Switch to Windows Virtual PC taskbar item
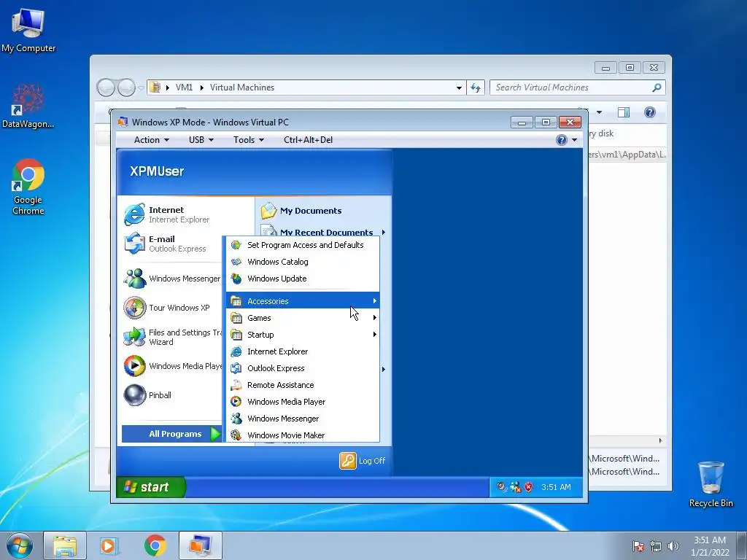Image resolution: width=747 pixels, height=560 pixels. tap(200, 545)
